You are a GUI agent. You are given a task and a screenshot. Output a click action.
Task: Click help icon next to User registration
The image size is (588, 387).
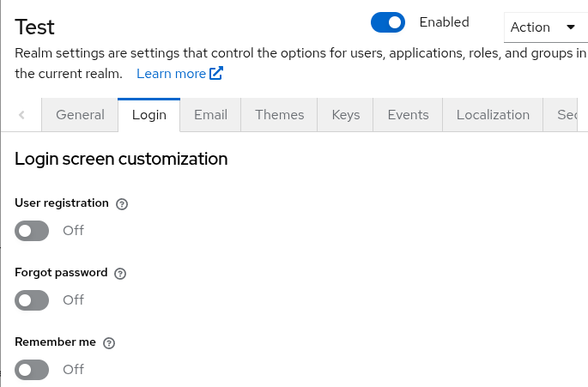(122, 204)
